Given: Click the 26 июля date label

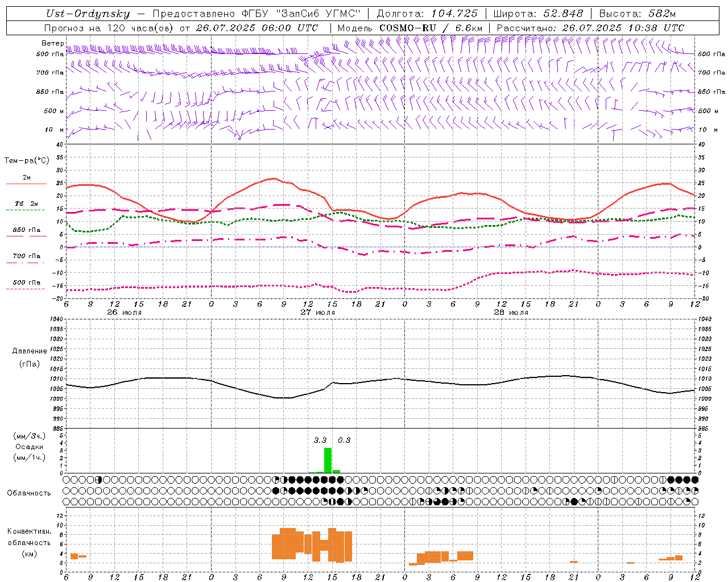Looking at the screenshot, I should [x=125, y=312].
